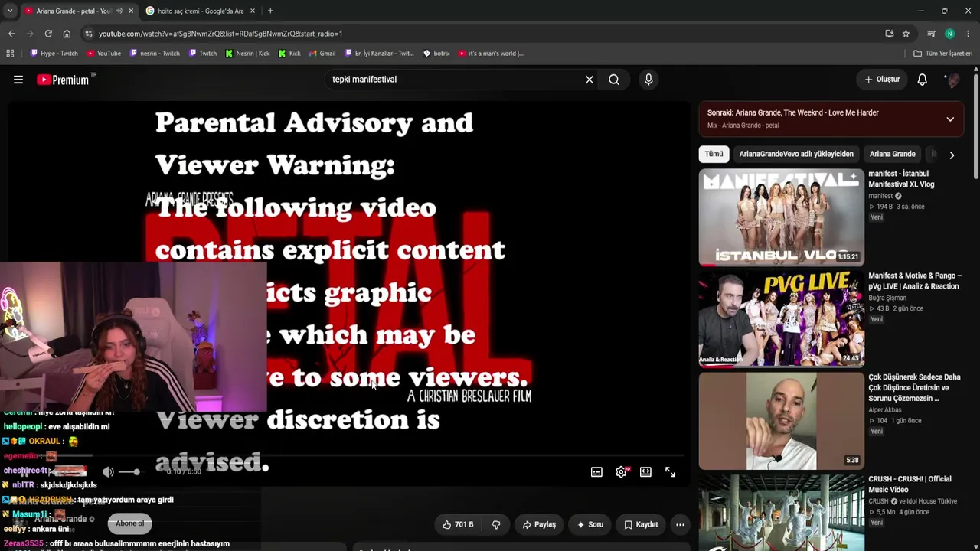This screenshot has height=551, width=980.
Task: Open CRUSH Official Music Video title
Action: coord(910,484)
